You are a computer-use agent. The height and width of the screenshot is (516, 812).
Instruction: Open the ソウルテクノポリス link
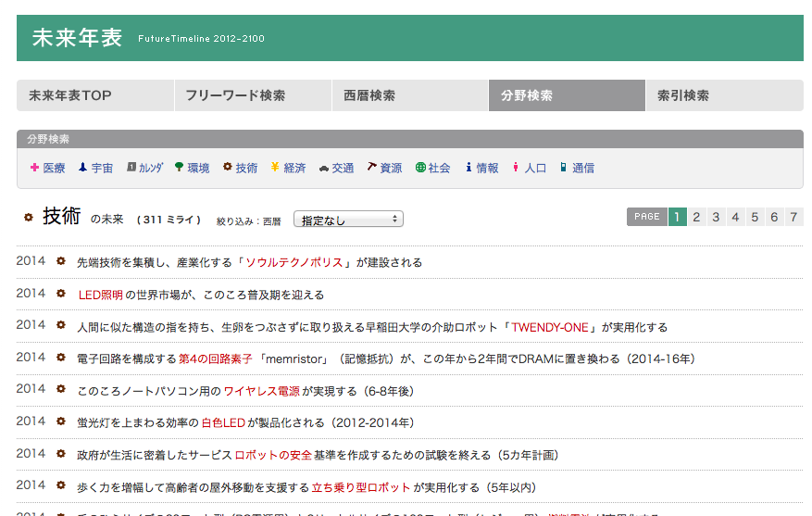click(x=297, y=263)
